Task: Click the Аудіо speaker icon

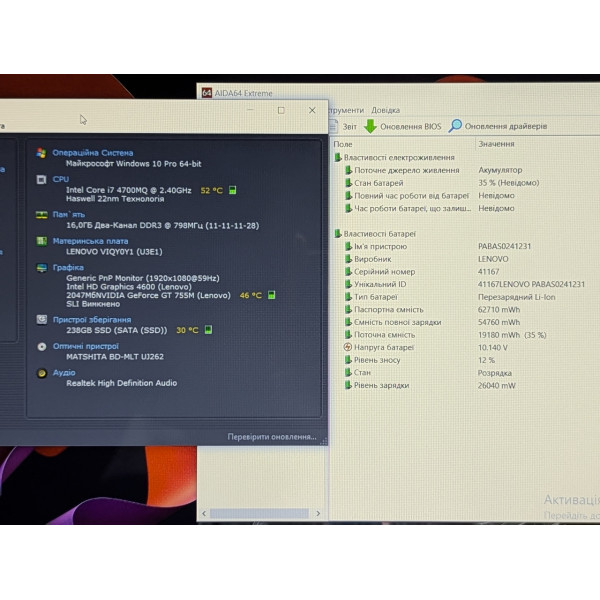Action: click(x=42, y=373)
